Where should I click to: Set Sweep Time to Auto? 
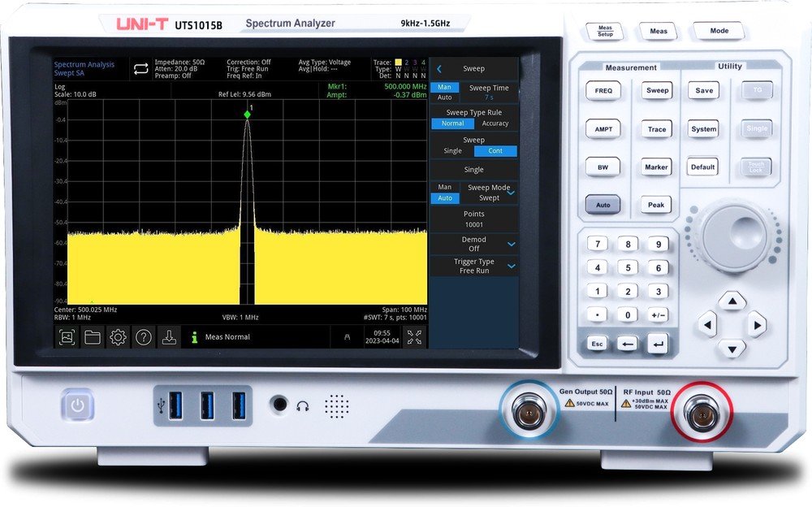[x=445, y=97]
